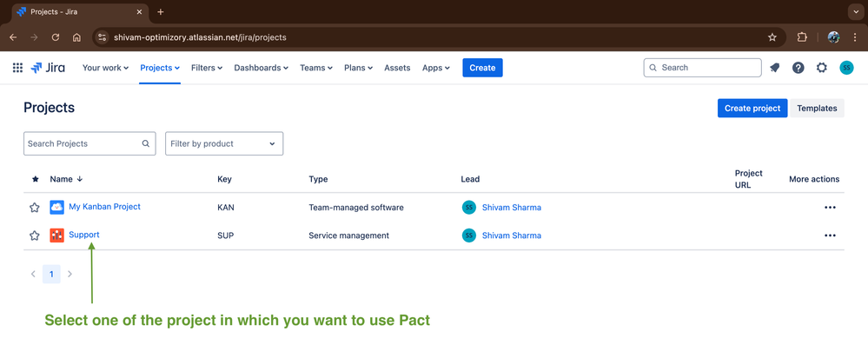Sort by the starred column header
868x345 pixels.
36,179
